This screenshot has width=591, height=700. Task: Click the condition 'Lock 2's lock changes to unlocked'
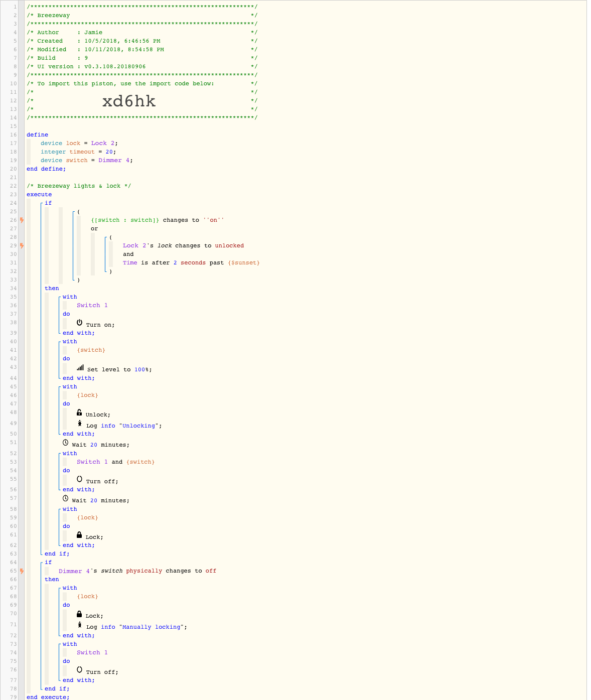coord(183,245)
